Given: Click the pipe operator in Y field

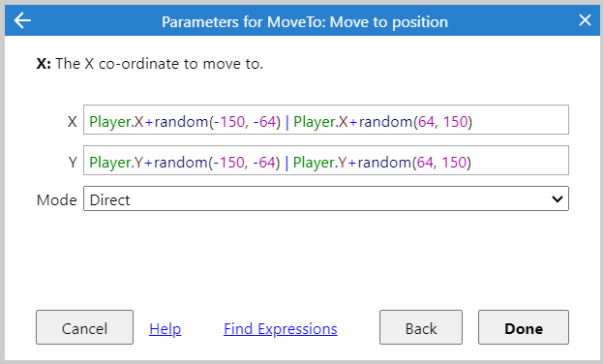Looking at the screenshot, I should (286, 163).
